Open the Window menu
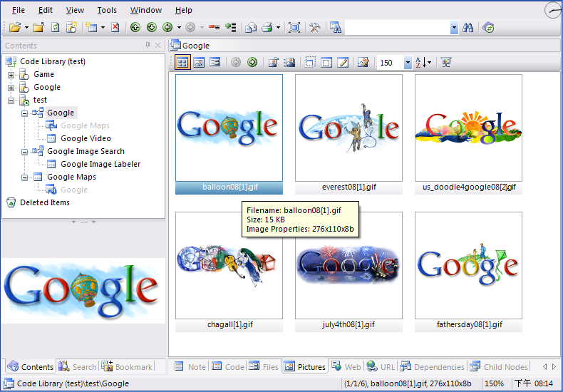This screenshot has height=392, width=563. [x=146, y=10]
